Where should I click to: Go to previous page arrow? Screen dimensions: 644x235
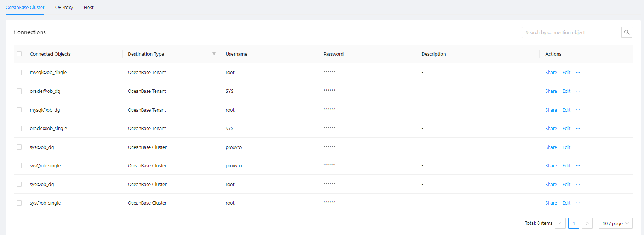[x=560, y=223]
